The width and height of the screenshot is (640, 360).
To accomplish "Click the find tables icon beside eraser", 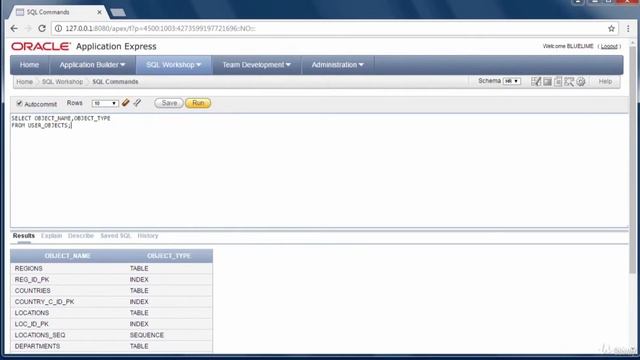I will coord(137,103).
